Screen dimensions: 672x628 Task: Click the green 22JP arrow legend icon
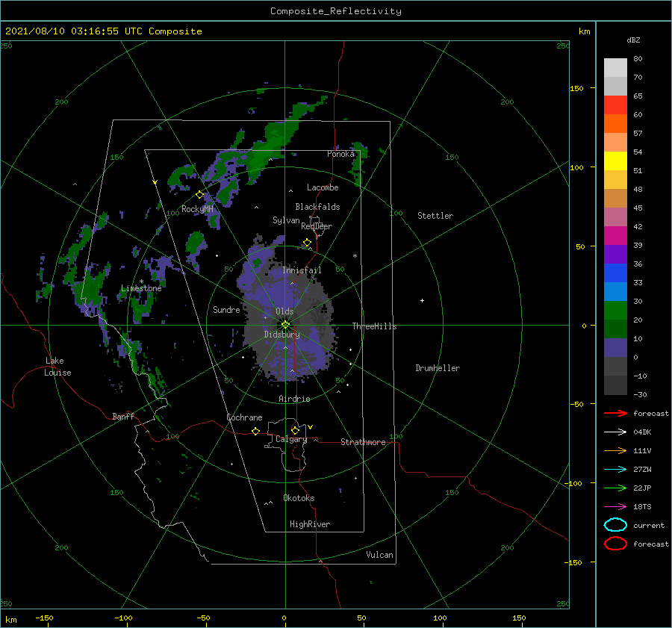(615, 488)
